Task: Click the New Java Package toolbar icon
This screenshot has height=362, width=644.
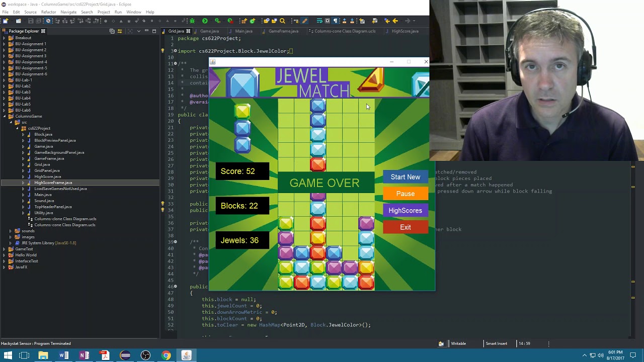Action: (x=244, y=21)
